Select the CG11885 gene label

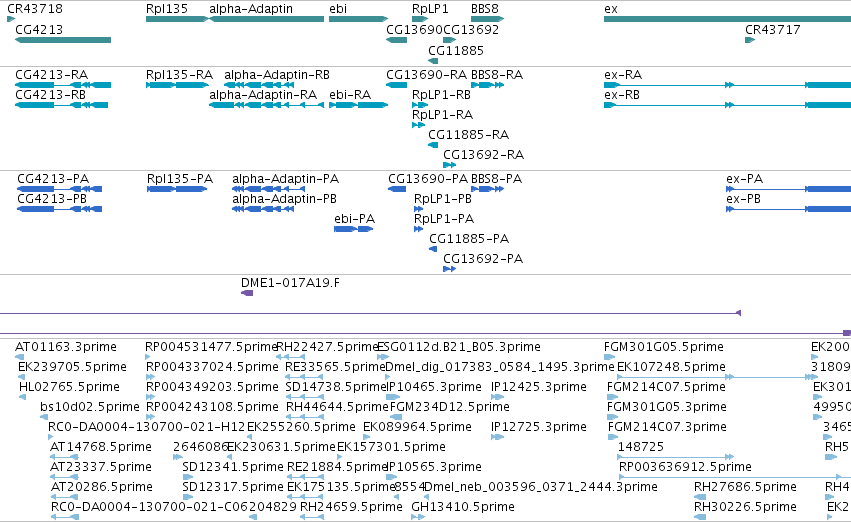click(x=456, y=50)
